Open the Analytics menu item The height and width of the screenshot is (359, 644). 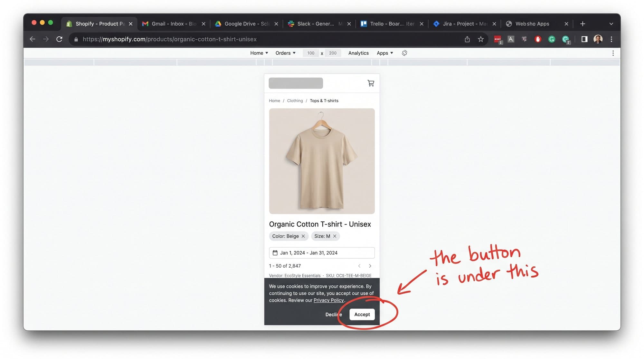point(358,53)
